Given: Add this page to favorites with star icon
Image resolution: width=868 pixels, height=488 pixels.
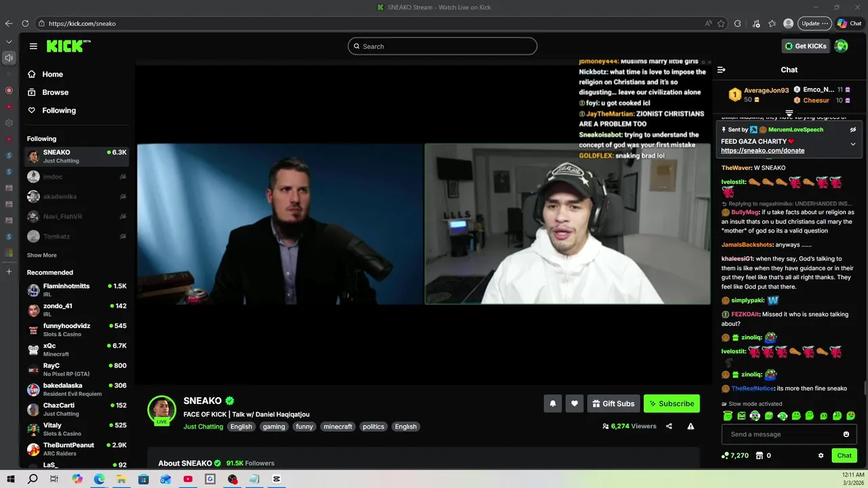Looking at the screenshot, I should (721, 23).
